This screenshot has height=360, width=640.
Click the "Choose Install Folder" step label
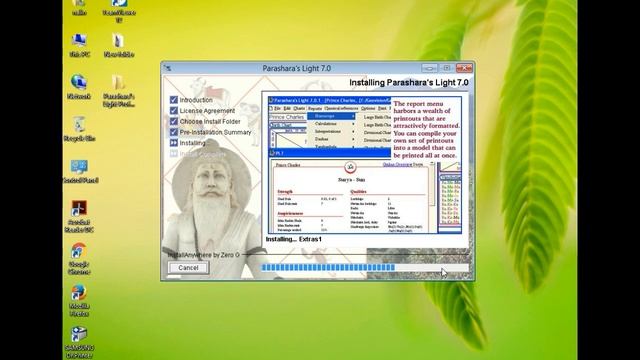210,122
